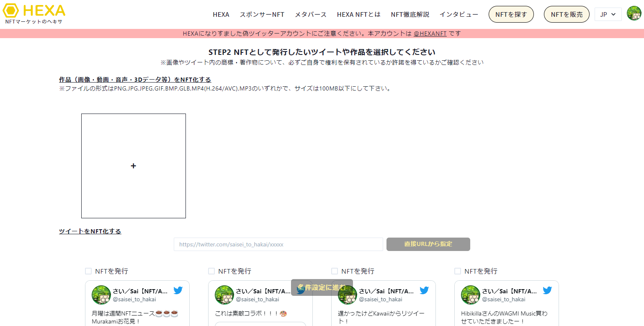Click the 直接URLから指定 button
The image size is (644, 326).
tap(428, 244)
